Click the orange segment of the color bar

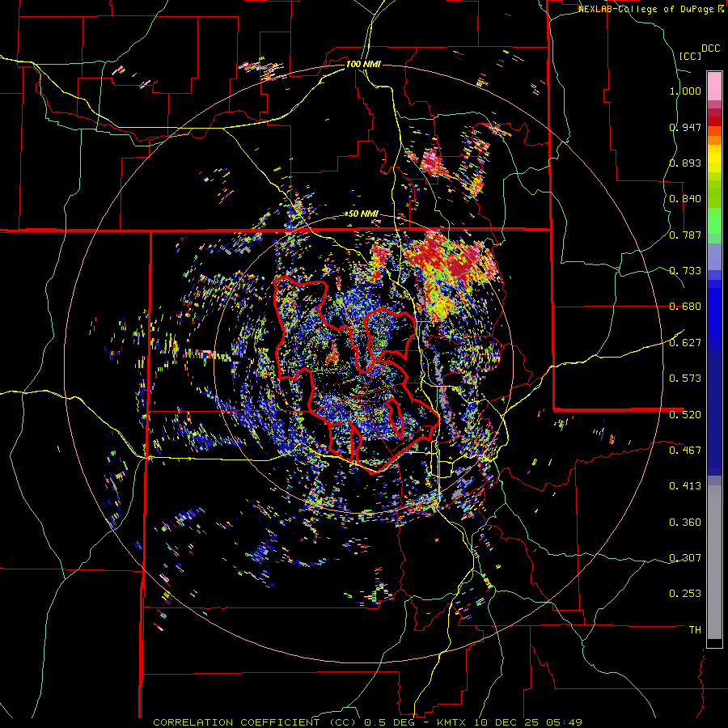click(714, 139)
